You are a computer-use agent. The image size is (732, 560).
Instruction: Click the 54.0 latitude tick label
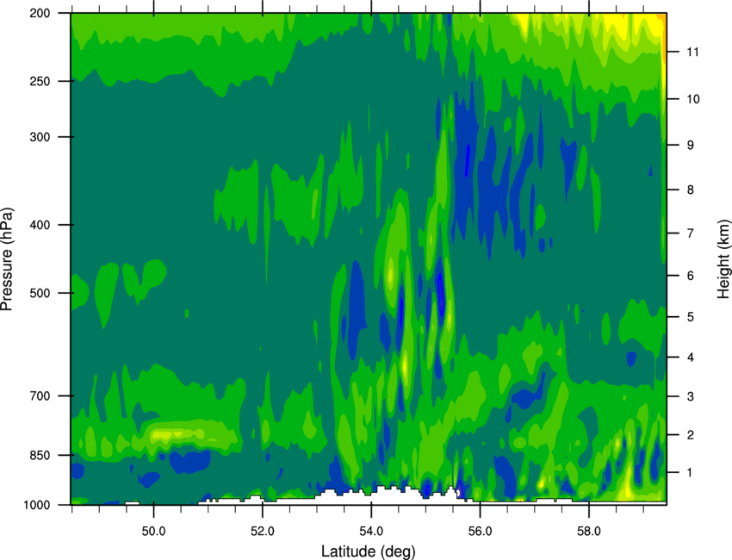[x=372, y=532]
